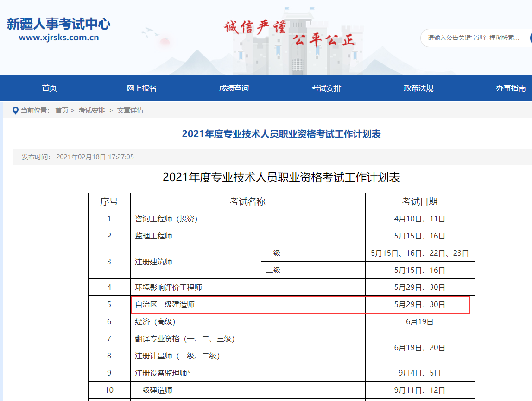The height and width of the screenshot is (401, 532).
Task: Go to the 成绩查询 navigation item
Action: tap(234, 88)
